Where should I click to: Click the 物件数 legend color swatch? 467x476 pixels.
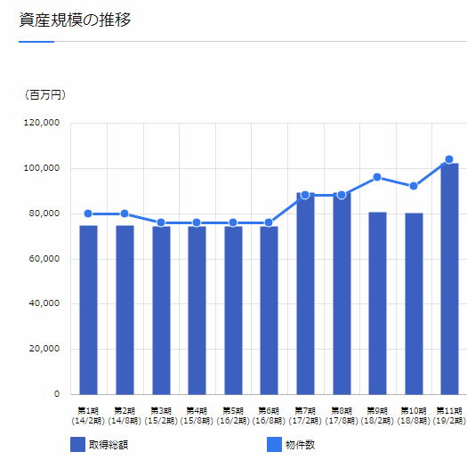pyautogui.click(x=274, y=445)
